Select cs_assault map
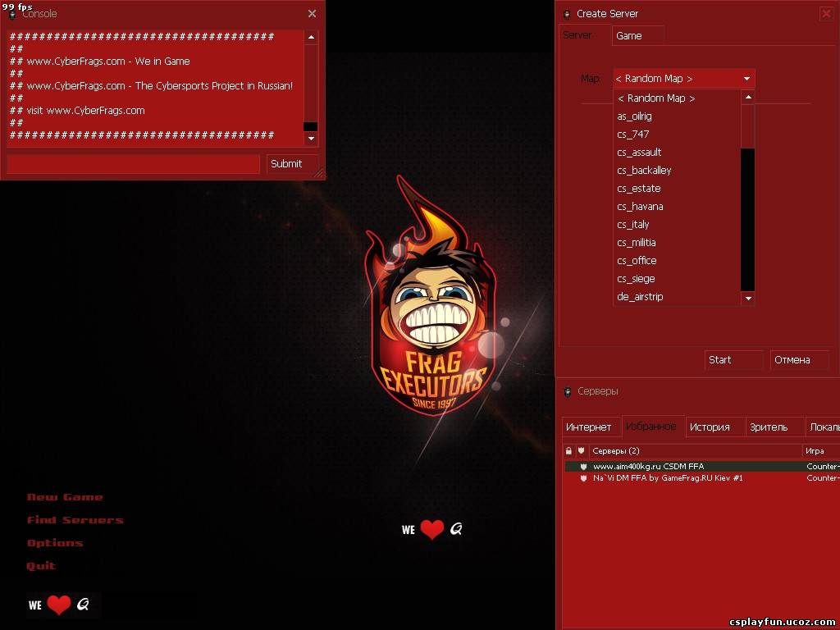 point(677,153)
